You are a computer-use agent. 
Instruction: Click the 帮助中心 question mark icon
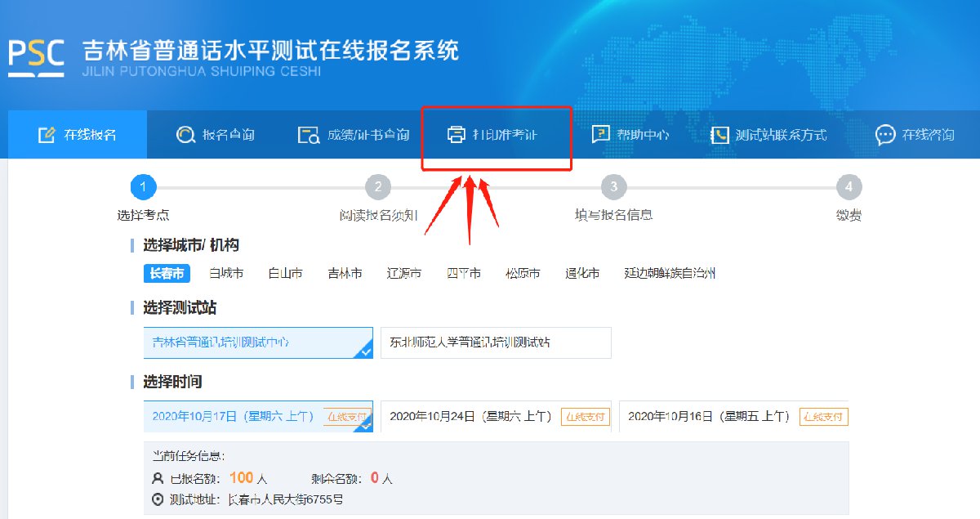(600, 135)
